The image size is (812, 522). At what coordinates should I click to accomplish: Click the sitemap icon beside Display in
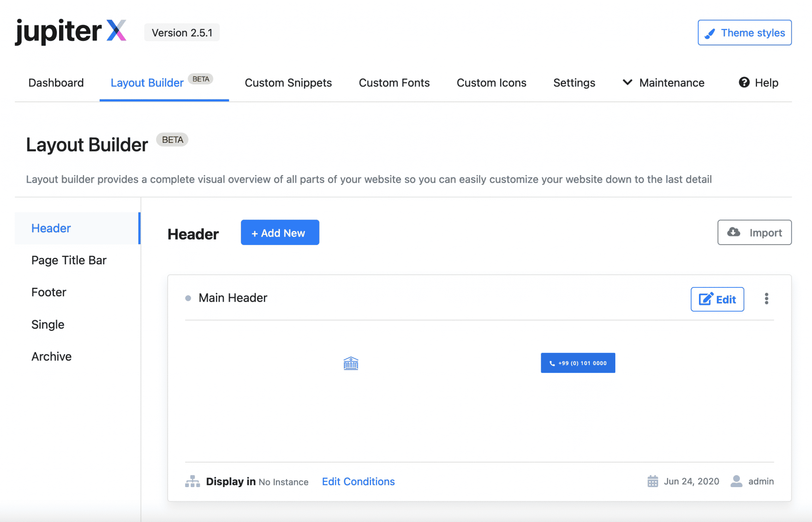click(192, 482)
